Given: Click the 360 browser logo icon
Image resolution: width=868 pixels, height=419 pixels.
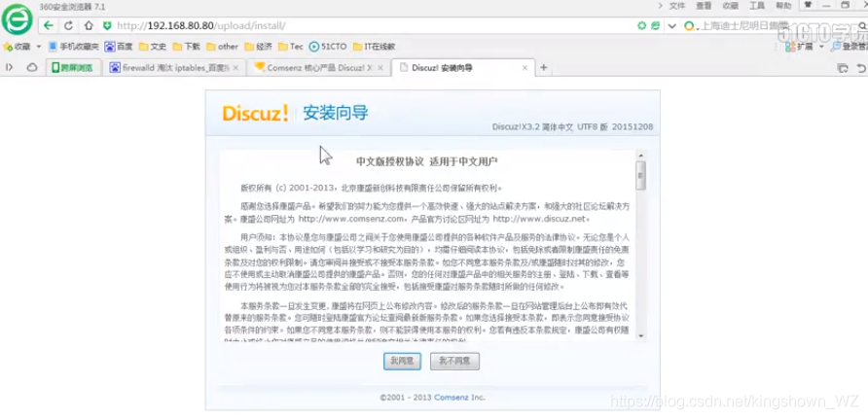Looking at the screenshot, I should [x=17, y=19].
